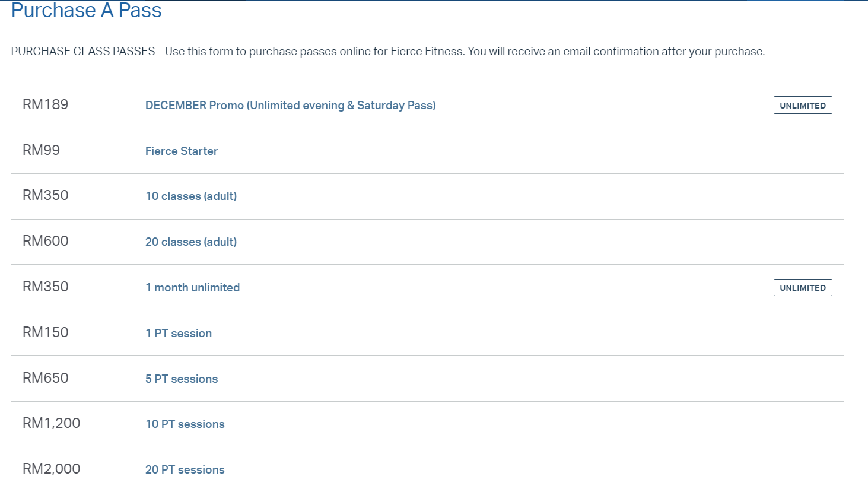Image resolution: width=868 pixels, height=492 pixels.
Task: Select the 1 PT session option
Action: [x=179, y=333]
